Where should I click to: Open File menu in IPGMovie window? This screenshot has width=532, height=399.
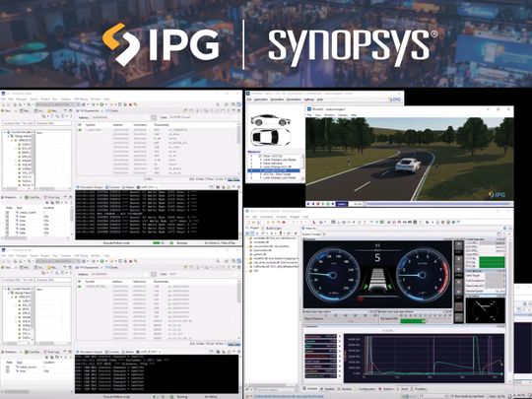(309, 115)
